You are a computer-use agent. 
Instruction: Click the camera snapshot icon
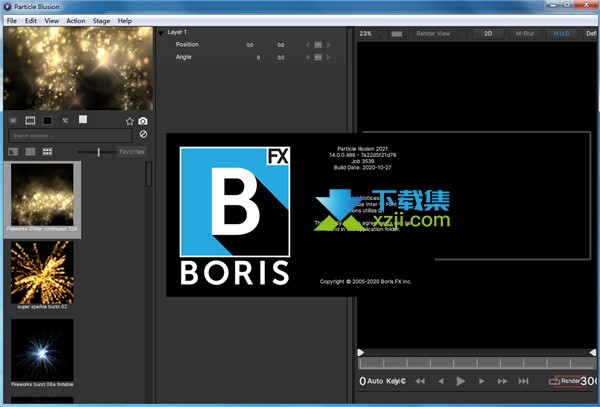coord(143,121)
